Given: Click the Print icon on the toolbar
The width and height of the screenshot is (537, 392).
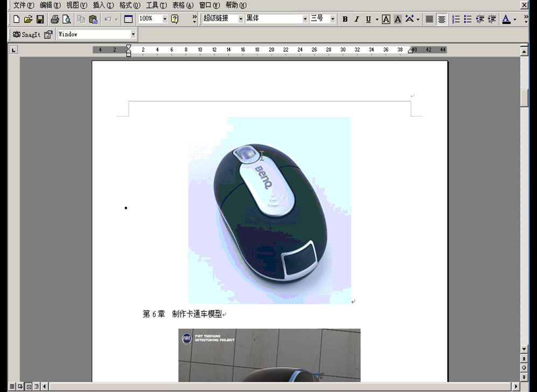Looking at the screenshot, I should tap(54, 19).
